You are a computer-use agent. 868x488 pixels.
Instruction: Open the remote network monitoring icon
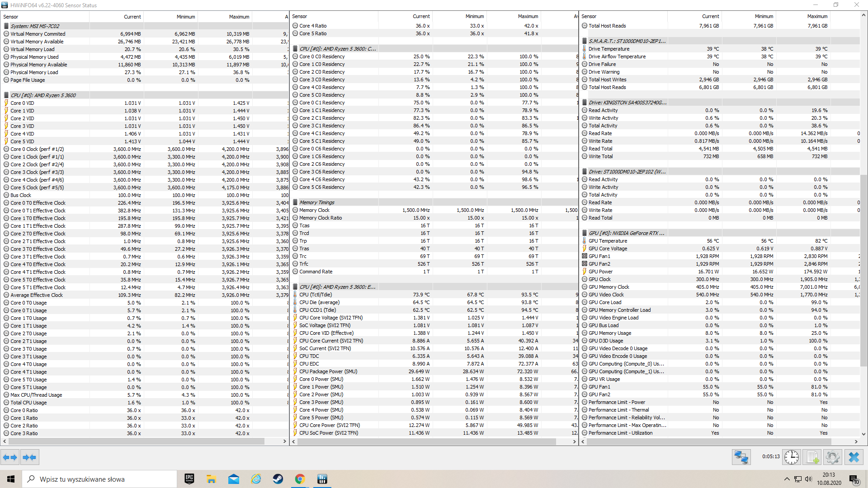coord(741,457)
